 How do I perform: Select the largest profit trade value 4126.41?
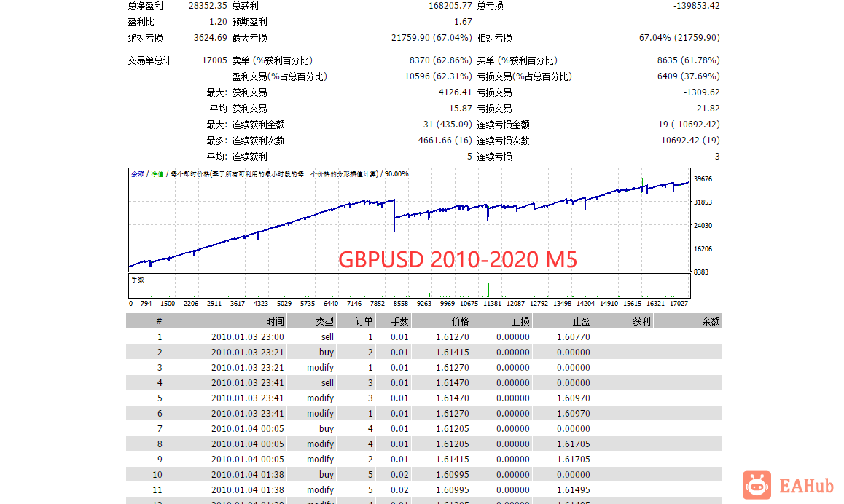click(455, 92)
